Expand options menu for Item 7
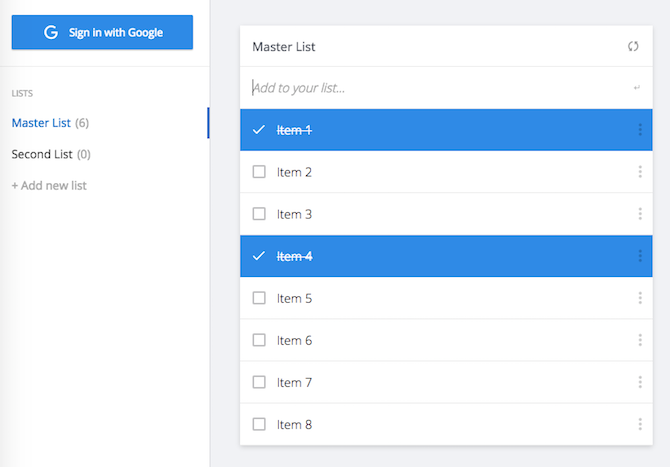670x467 pixels. tap(640, 382)
